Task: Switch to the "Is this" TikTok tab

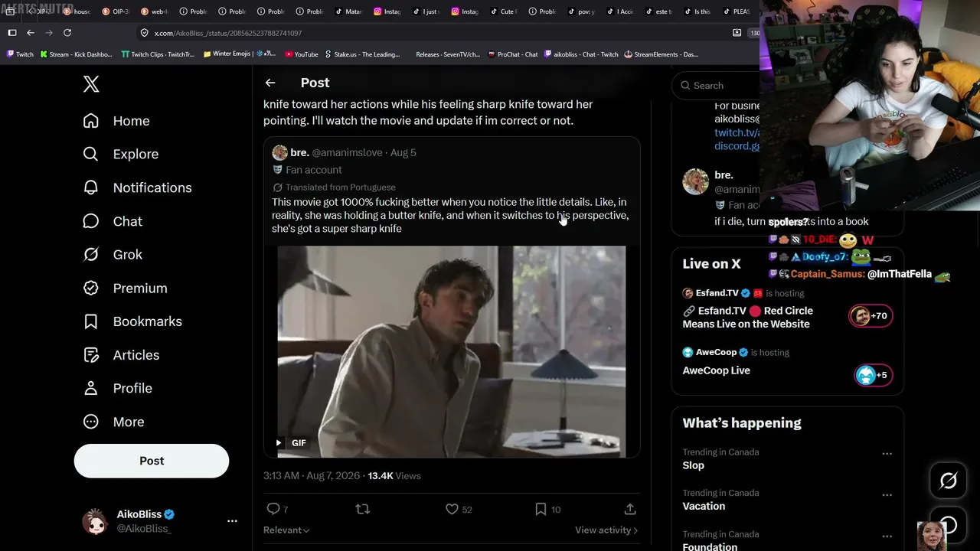Action: point(697,11)
